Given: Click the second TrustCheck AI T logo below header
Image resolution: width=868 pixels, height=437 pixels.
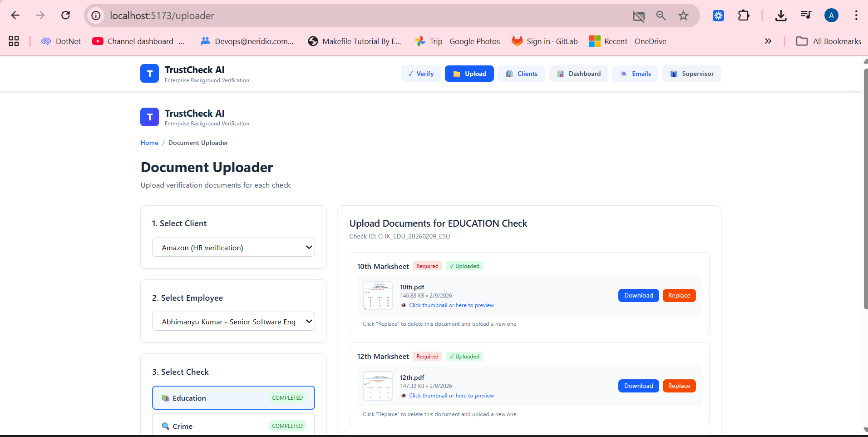Looking at the screenshot, I should (149, 117).
